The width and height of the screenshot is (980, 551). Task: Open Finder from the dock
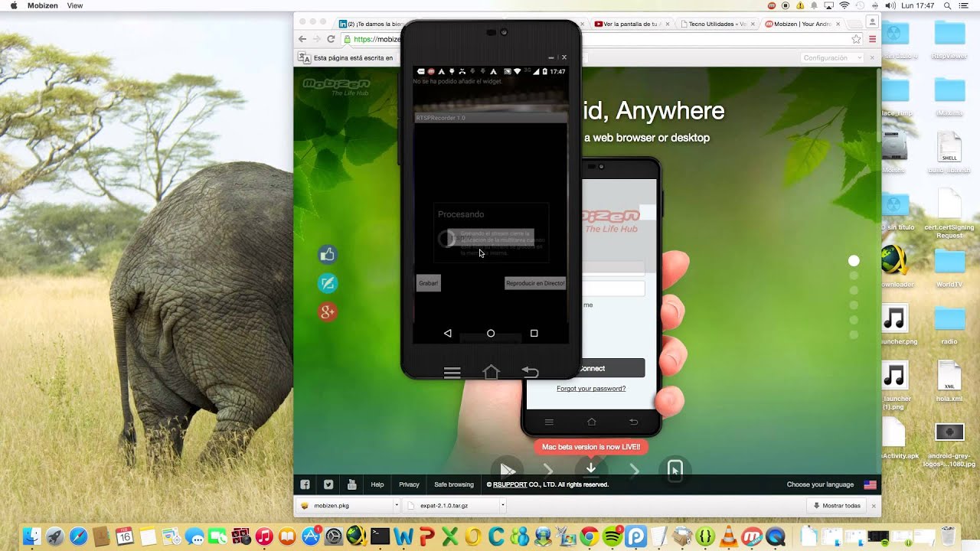32,536
